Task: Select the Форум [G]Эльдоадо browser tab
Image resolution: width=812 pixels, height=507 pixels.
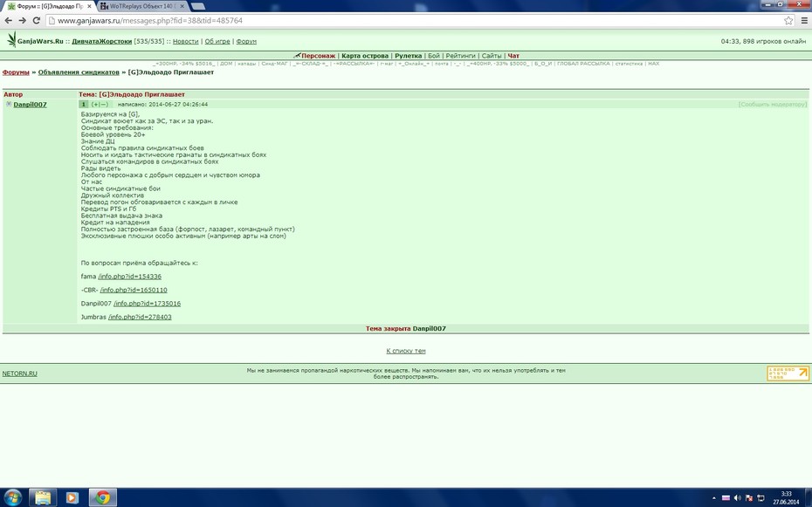Action: (46, 6)
